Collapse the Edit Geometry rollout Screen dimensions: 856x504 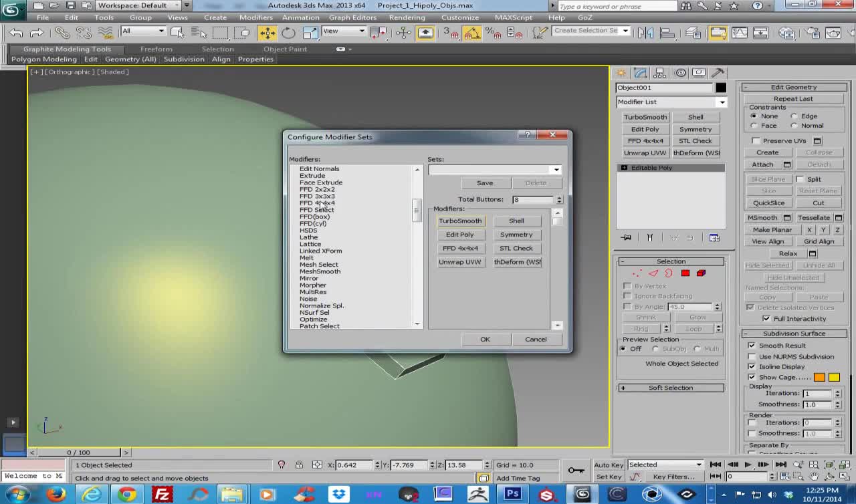coord(794,87)
